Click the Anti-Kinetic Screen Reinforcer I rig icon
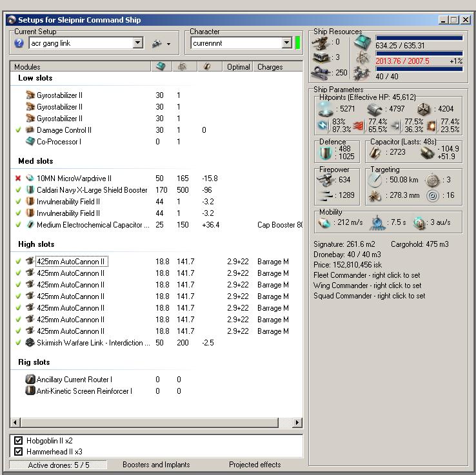This screenshot has height=475, width=476. click(30, 391)
